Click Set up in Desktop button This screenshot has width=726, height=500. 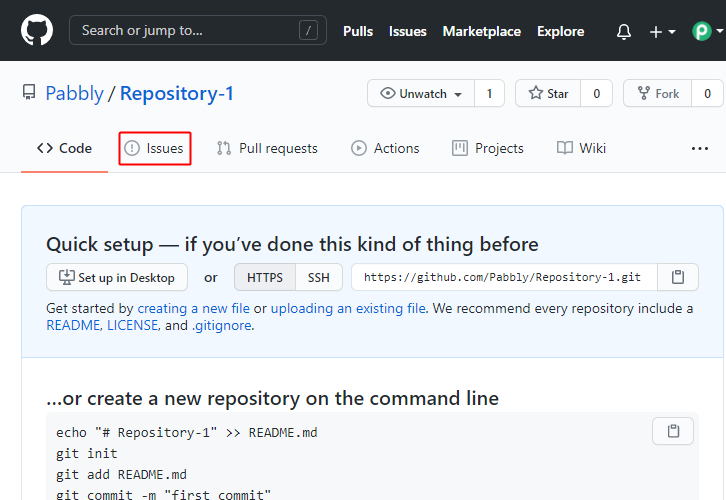[117, 277]
